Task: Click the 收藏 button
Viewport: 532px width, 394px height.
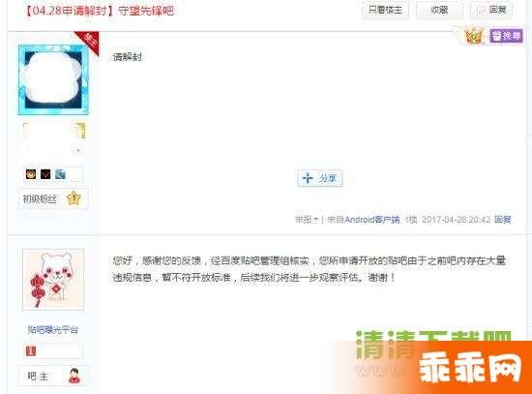Action: point(439,10)
